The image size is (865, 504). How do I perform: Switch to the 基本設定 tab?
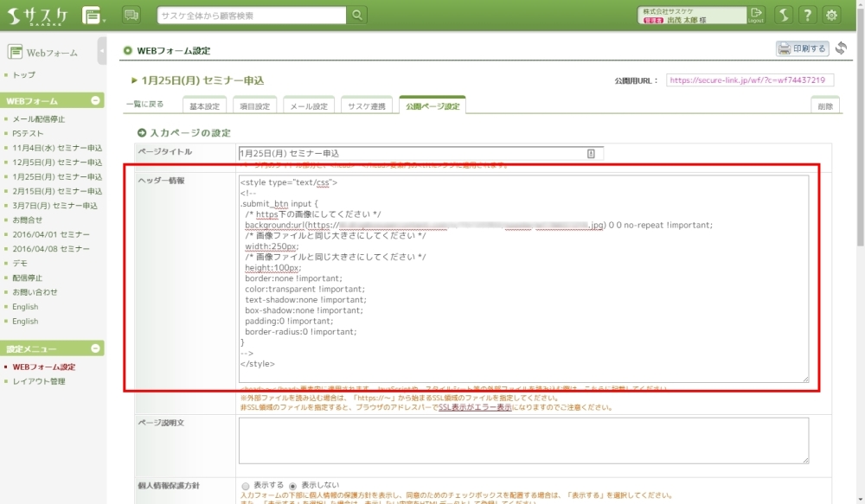pos(205,106)
